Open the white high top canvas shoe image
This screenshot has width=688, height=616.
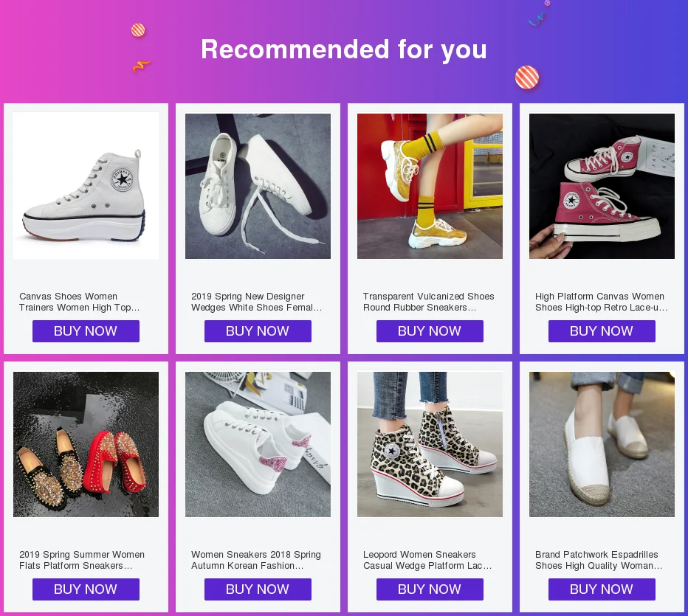tap(86, 186)
